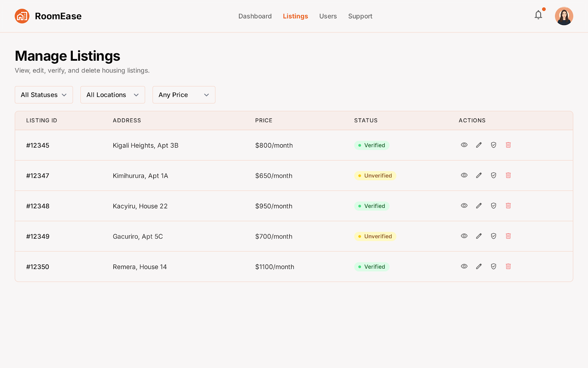View listing #12350 with the eye icon

[464, 266]
